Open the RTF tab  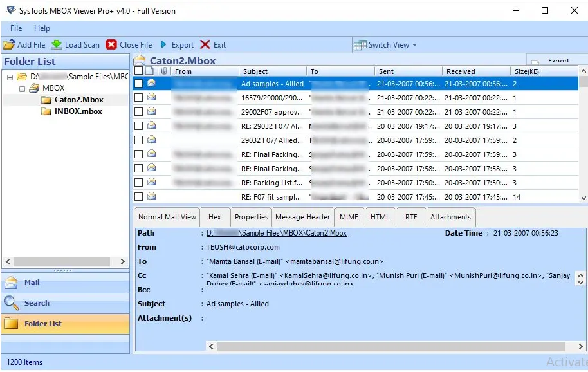click(x=411, y=217)
